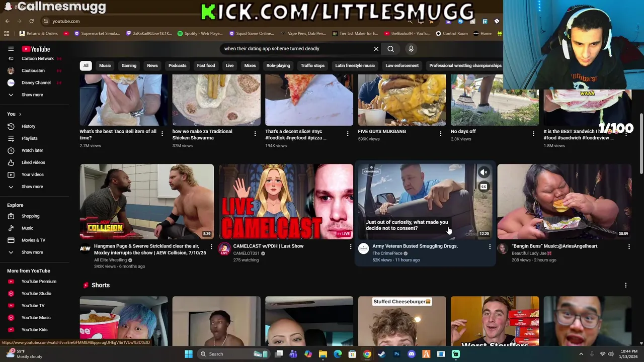
Task: Open YouTube Kids link
Action: pos(34,330)
